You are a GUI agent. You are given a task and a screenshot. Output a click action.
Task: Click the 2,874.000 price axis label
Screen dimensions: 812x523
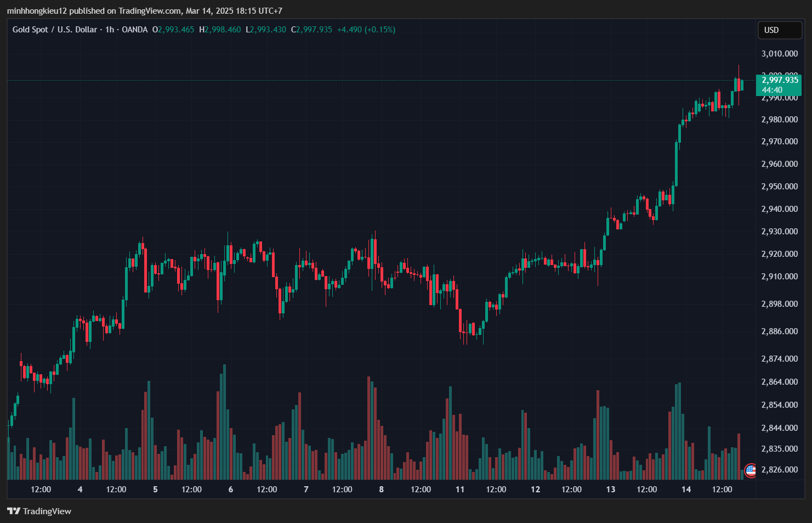coord(779,358)
